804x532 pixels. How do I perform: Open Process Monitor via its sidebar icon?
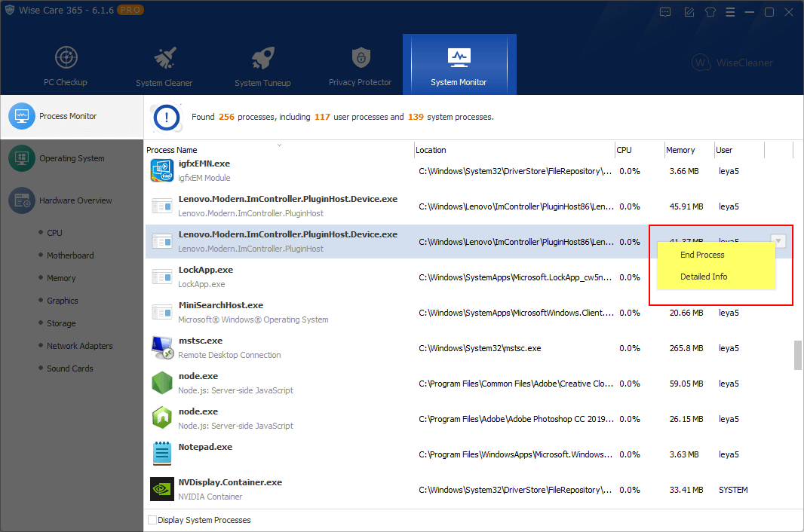[22, 116]
